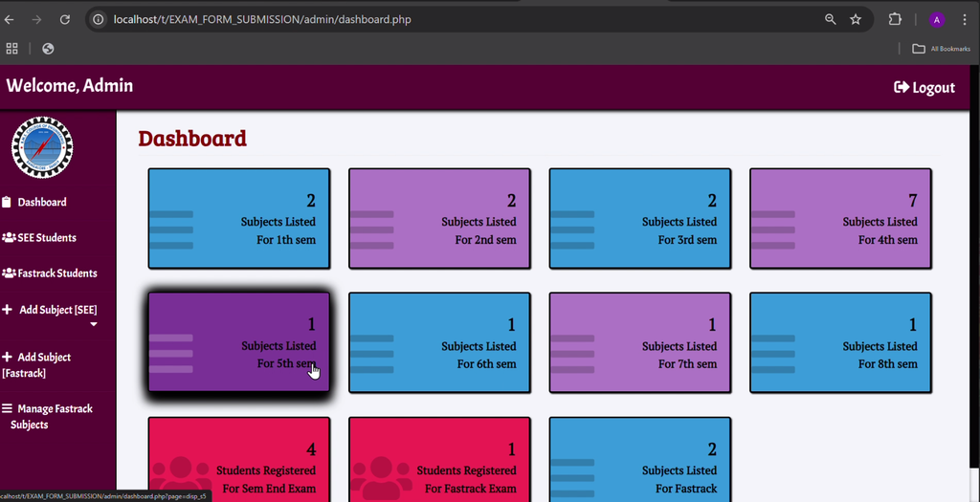This screenshot has height=502, width=980.
Task: Click the Dashboard page heading
Action: click(x=192, y=139)
